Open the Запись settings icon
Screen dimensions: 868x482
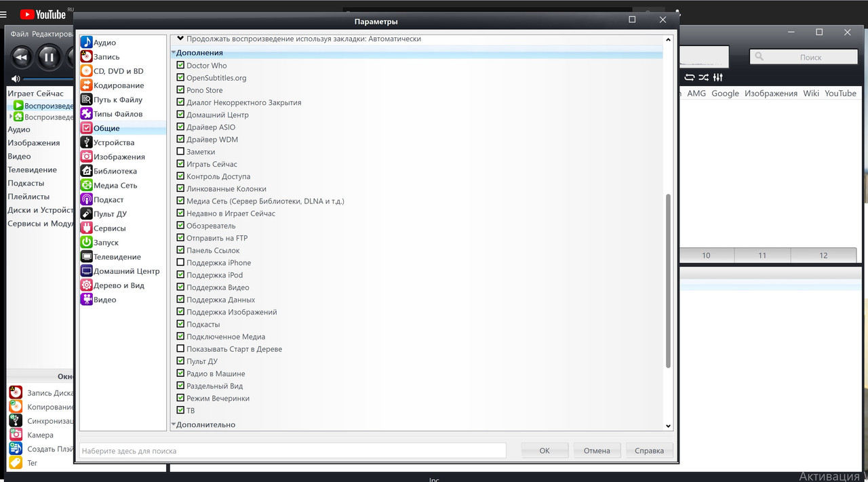(86, 57)
